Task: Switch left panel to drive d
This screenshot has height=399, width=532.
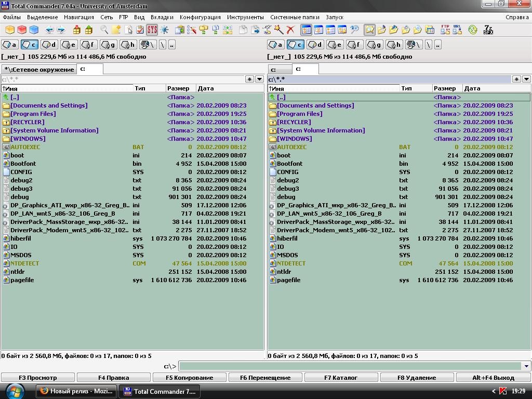Action: [49, 45]
